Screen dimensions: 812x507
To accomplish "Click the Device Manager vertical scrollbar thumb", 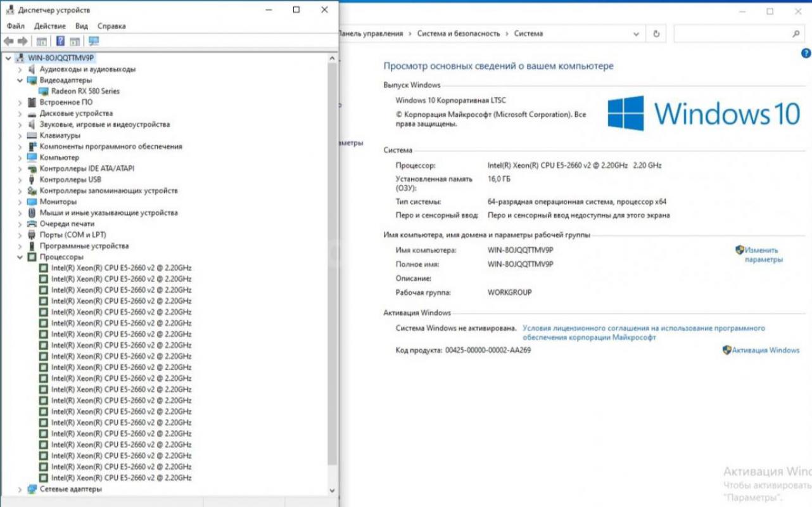I will click(x=333, y=264).
